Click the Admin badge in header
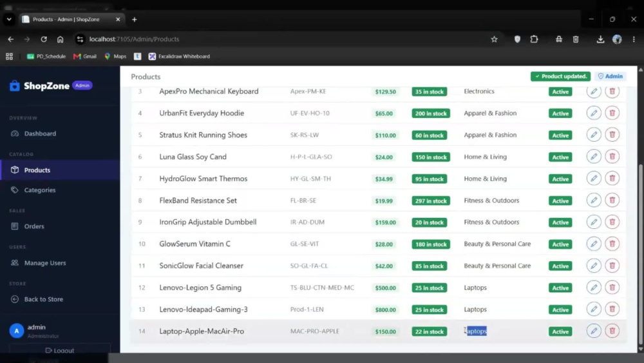Viewport: 644px width, 363px height. pos(611,76)
